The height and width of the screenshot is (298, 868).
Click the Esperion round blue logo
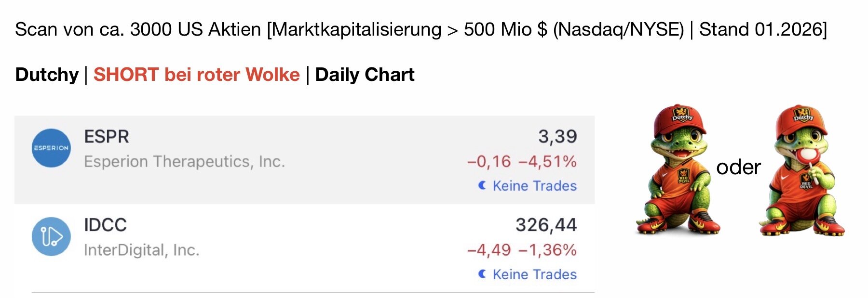point(51,148)
